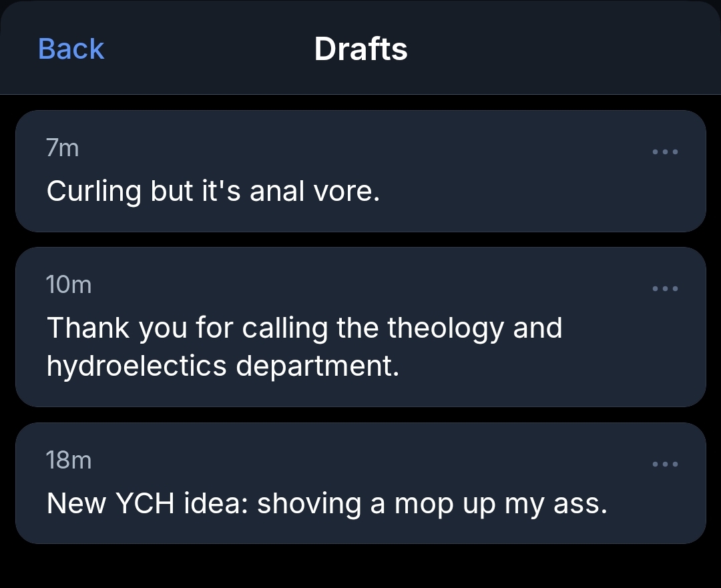Tap the Back button
Viewport: 721px width, 588px height.
[x=71, y=49]
